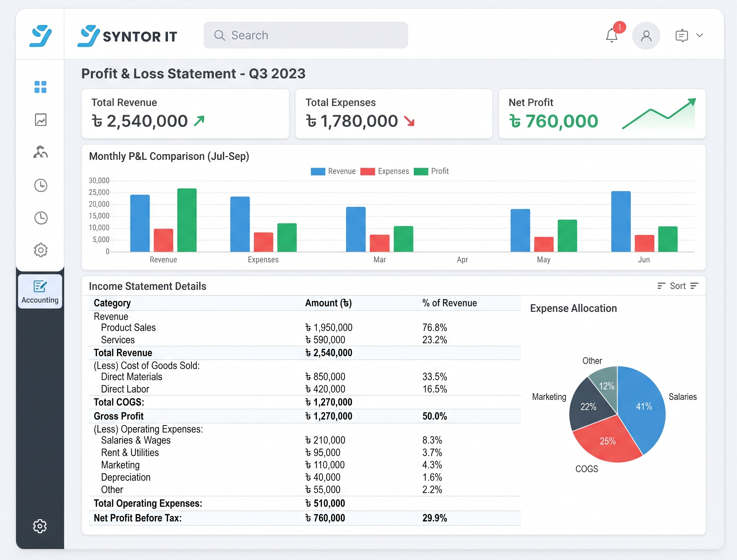Open settings gear at sidebar bottom
This screenshot has width=737, height=560.
[40, 526]
